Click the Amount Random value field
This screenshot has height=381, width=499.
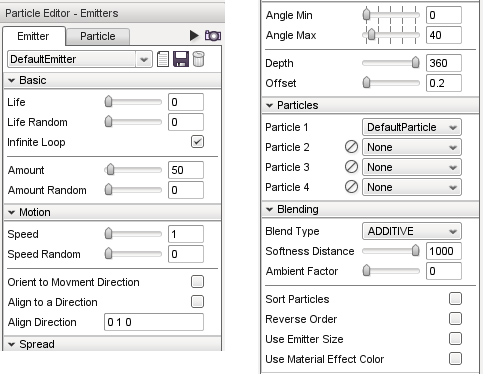coord(186,190)
